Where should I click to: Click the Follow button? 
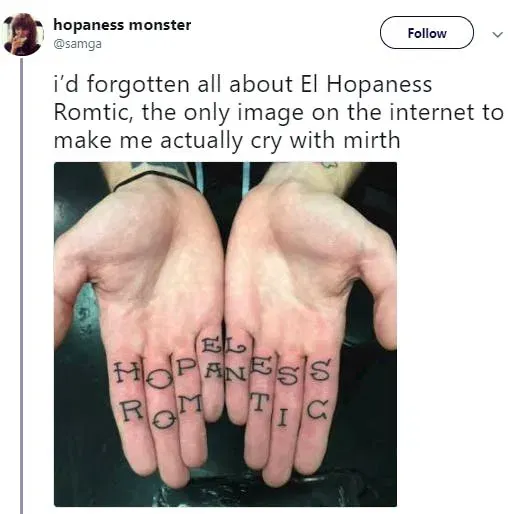click(x=427, y=33)
